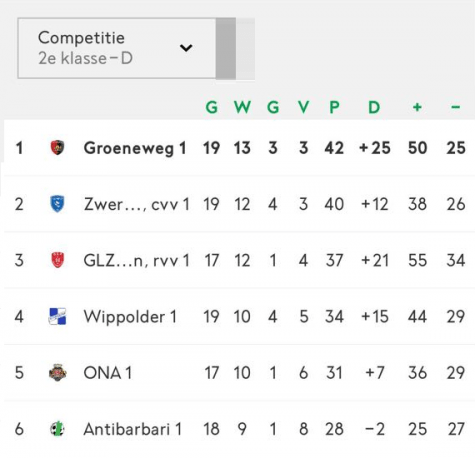Screen dimensions: 475x458
Task: Click the Zwer..., cvv 1 blue crest
Action: pos(57,204)
